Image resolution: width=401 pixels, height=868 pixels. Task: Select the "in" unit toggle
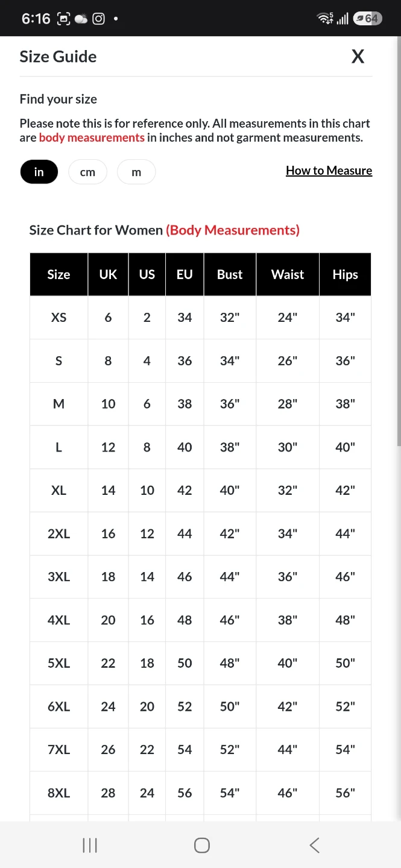pyautogui.click(x=39, y=172)
